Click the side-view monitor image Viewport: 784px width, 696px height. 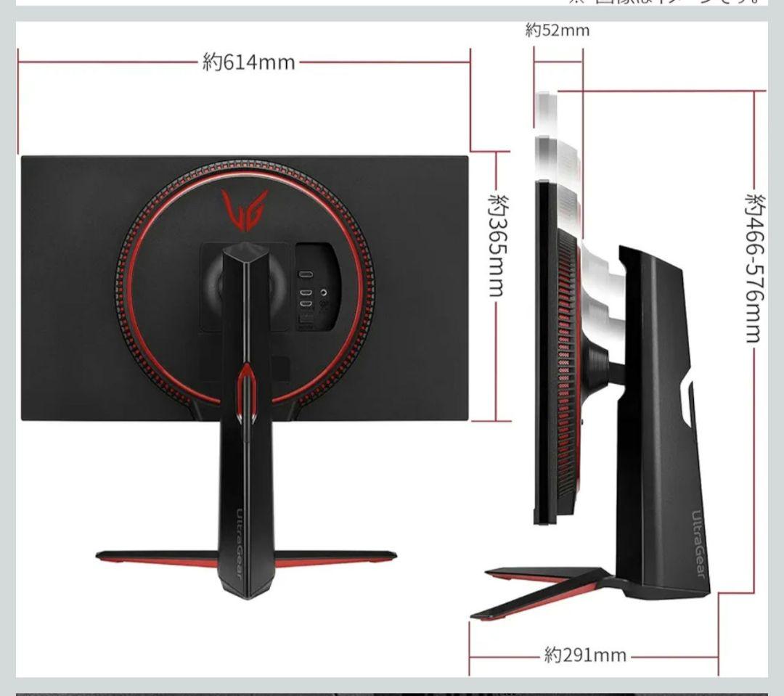pos(590,355)
